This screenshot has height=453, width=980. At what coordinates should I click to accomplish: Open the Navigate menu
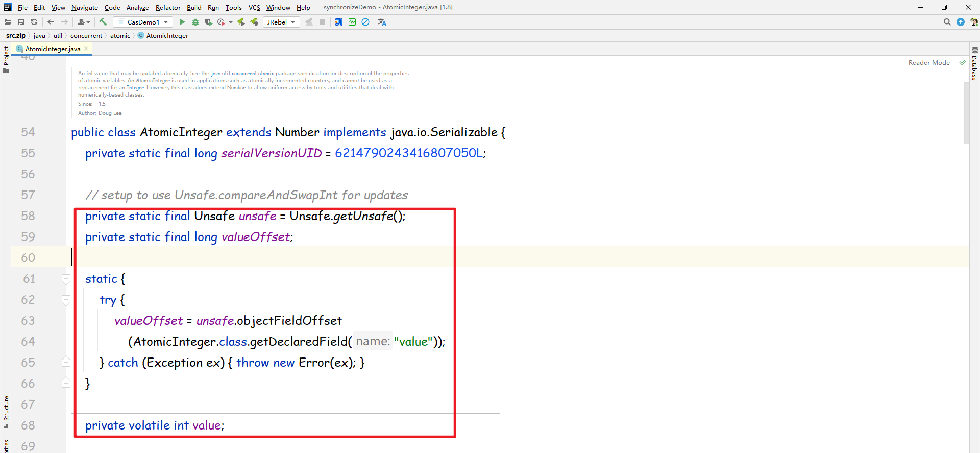click(85, 7)
